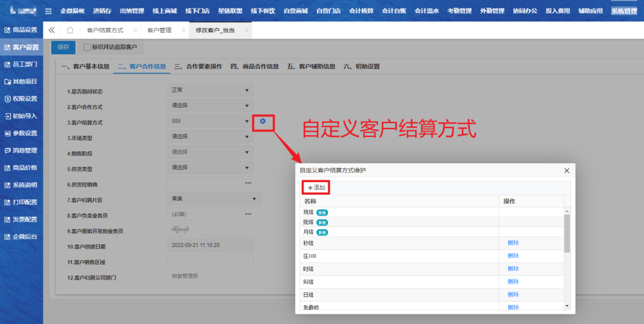Click the 客户销售区域 input field
The height and width of the screenshot is (324, 644).
[210, 261]
